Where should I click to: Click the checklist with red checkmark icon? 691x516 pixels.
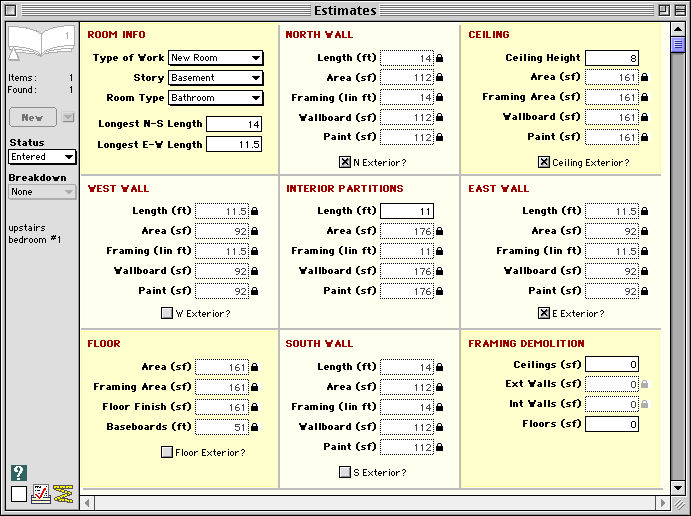[x=41, y=493]
